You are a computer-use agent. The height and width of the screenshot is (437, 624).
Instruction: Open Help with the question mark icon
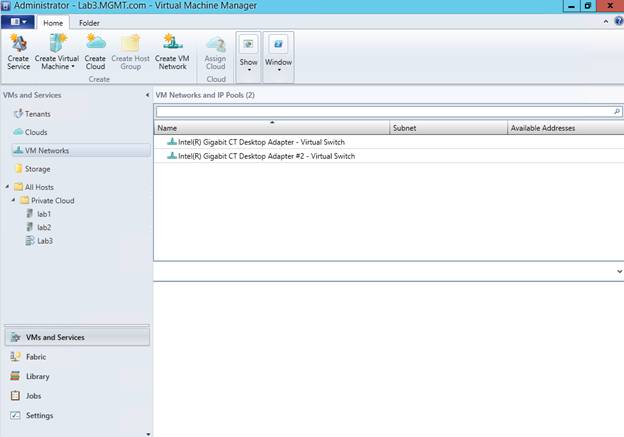pos(619,21)
